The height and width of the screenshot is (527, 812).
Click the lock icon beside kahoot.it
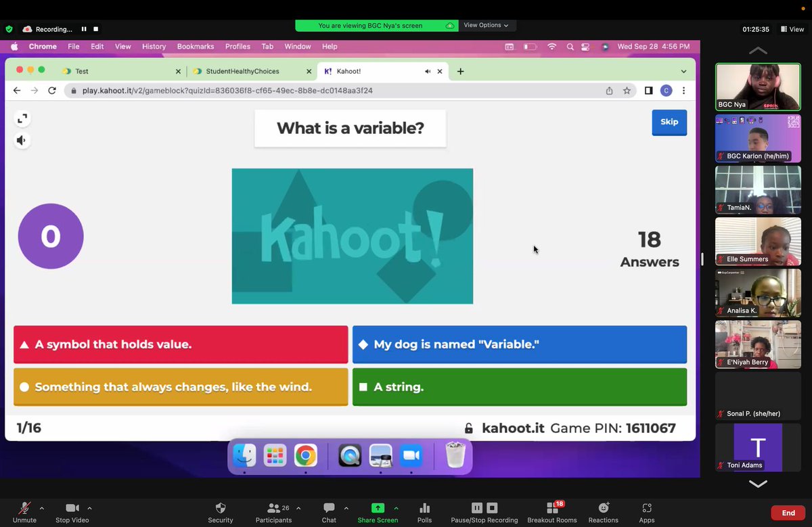click(468, 428)
